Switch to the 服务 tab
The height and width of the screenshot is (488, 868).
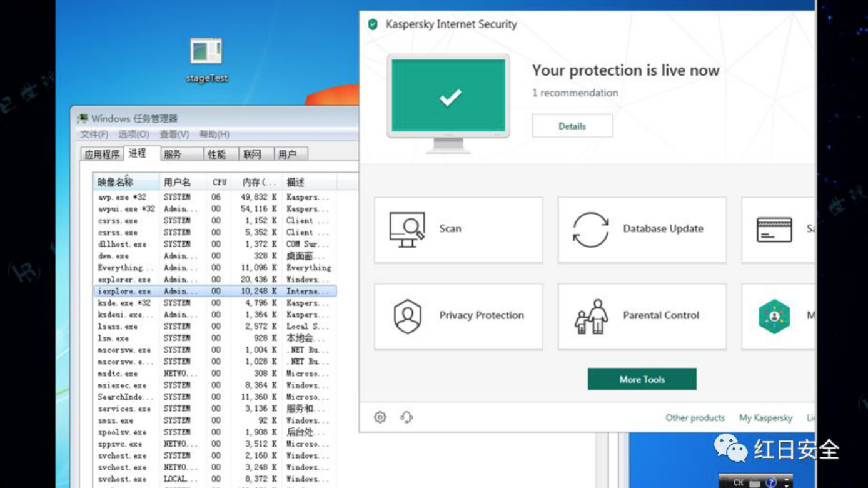tap(181, 155)
